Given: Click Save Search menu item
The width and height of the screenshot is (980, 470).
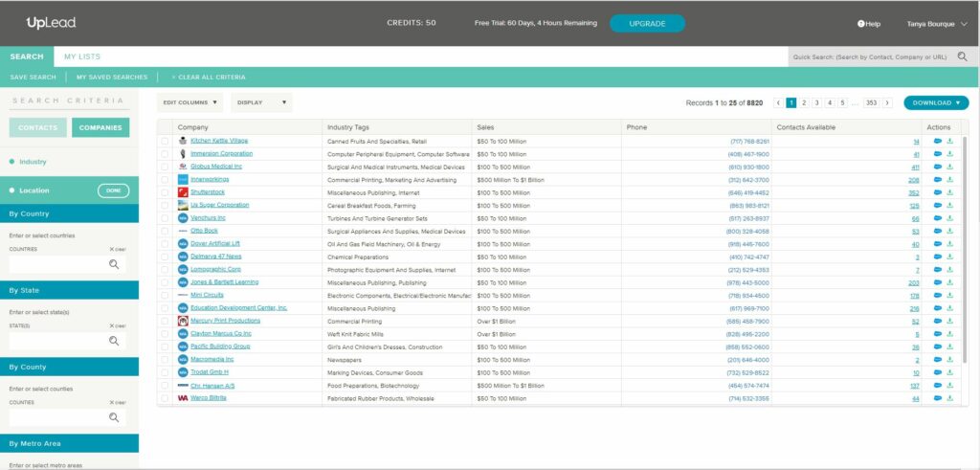Looking at the screenshot, I should tap(33, 78).
